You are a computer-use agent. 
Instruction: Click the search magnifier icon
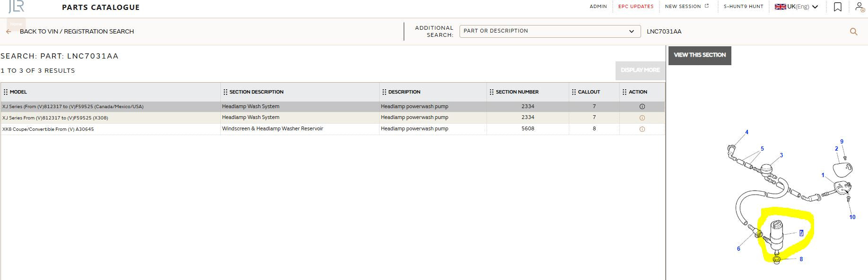click(x=853, y=32)
